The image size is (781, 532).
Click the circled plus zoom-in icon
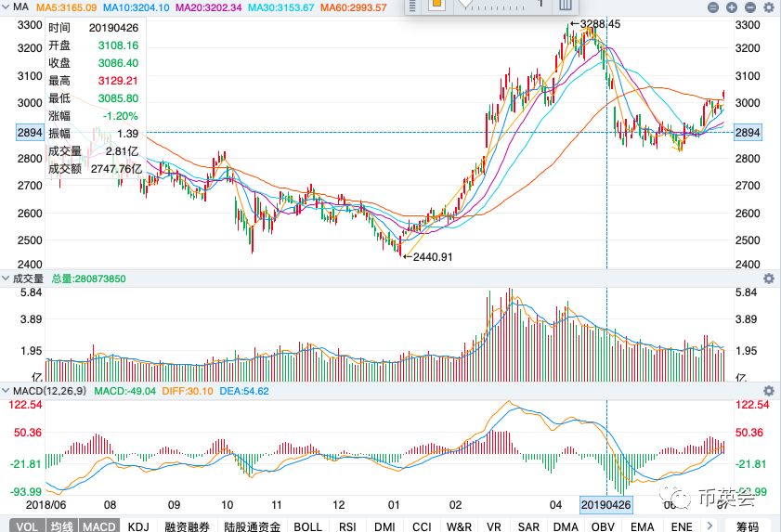click(x=732, y=7)
